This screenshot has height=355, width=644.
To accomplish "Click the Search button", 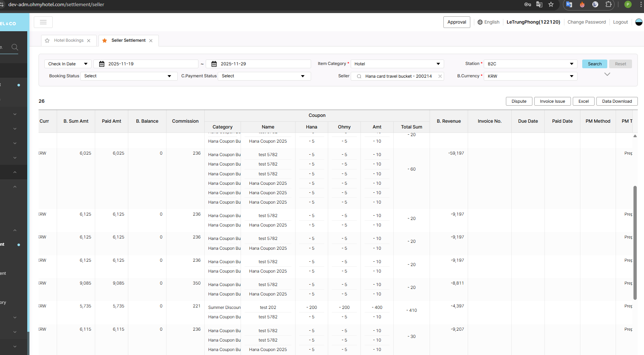I will click(595, 64).
